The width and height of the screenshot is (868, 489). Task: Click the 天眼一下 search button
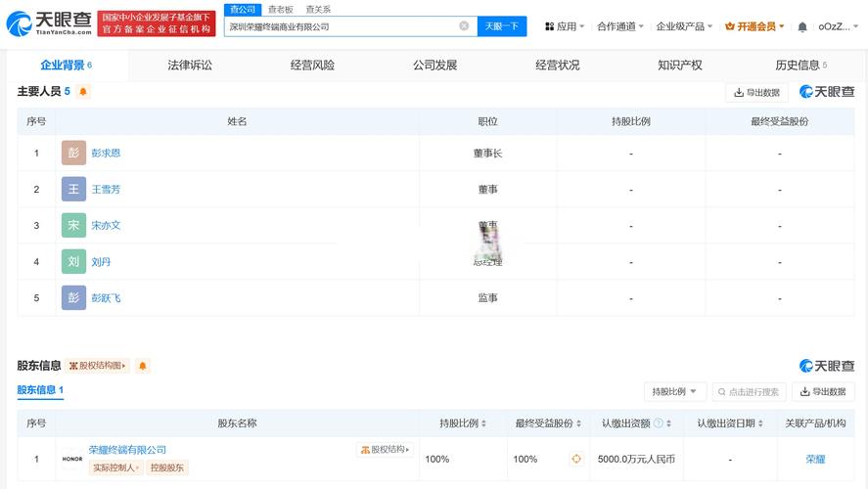(502, 26)
